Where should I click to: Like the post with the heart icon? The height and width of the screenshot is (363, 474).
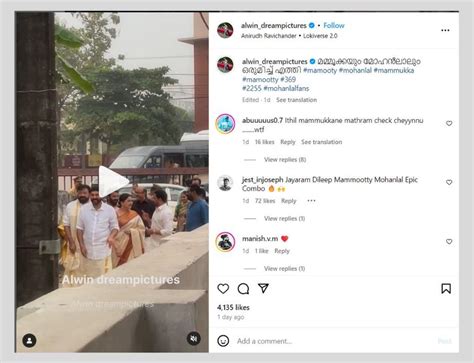(x=223, y=288)
